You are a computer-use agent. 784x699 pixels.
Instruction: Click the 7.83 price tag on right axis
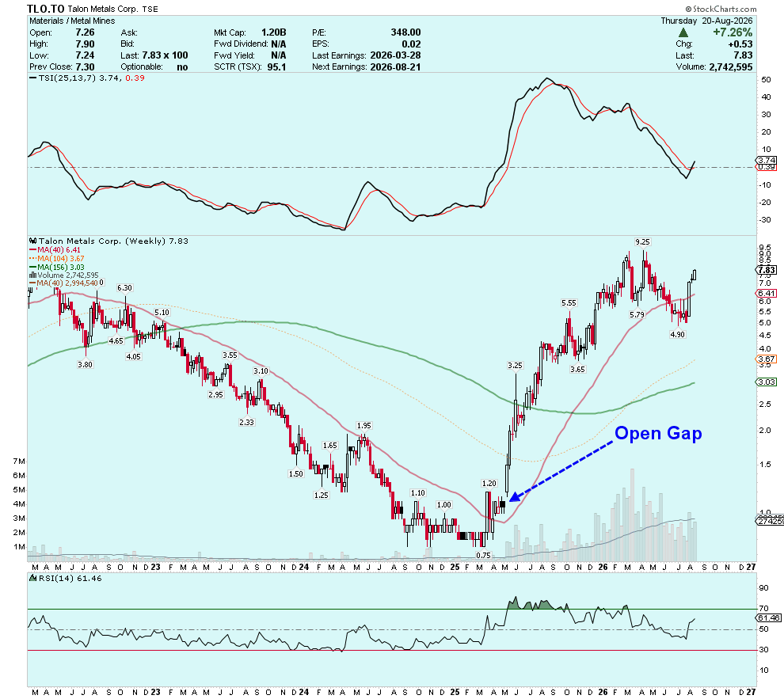tap(767, 270)
